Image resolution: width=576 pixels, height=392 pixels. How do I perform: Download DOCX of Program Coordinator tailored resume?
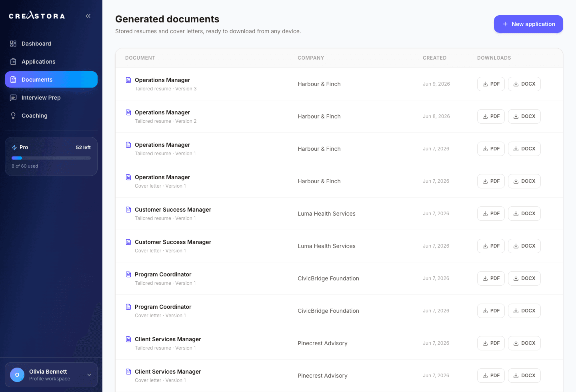tap(524, 278)
